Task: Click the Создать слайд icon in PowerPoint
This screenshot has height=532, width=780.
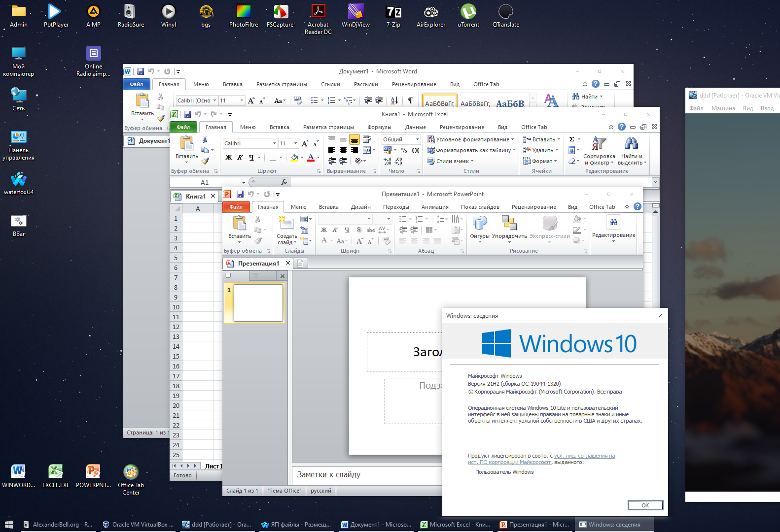Action: click(x=286, y=224)
